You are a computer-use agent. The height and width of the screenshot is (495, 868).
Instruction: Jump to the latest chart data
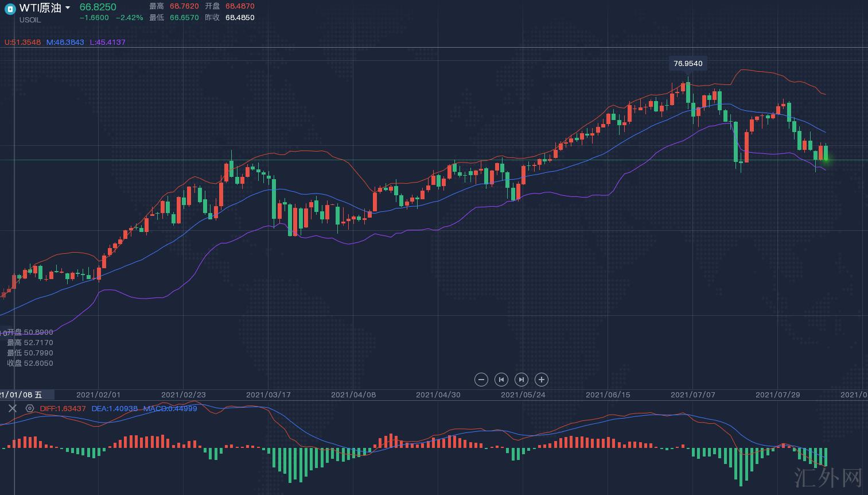pos(521,380)
